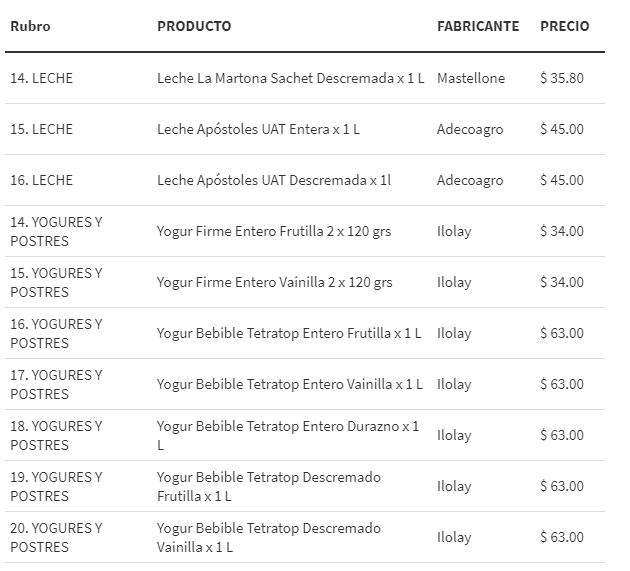Select Yogur Firme Entero Frutilla product
The height and width of the screenshot is (571, 630).
click(x=274, y=231)
